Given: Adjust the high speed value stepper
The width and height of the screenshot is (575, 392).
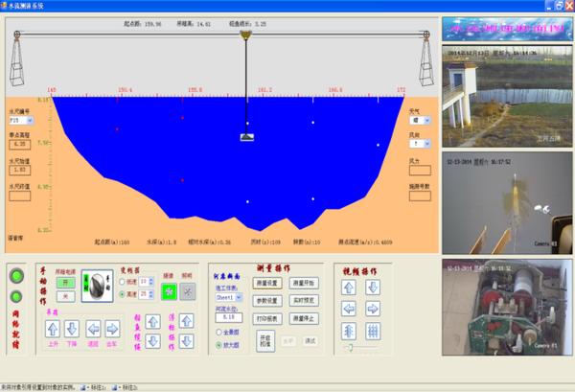Looking at the screenshot, I should [151, 294].
